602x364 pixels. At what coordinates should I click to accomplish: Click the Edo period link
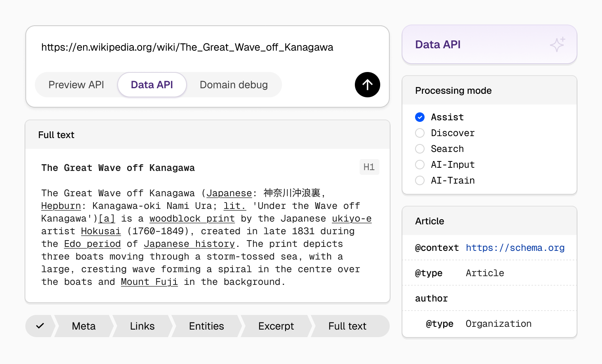[92, 244]
